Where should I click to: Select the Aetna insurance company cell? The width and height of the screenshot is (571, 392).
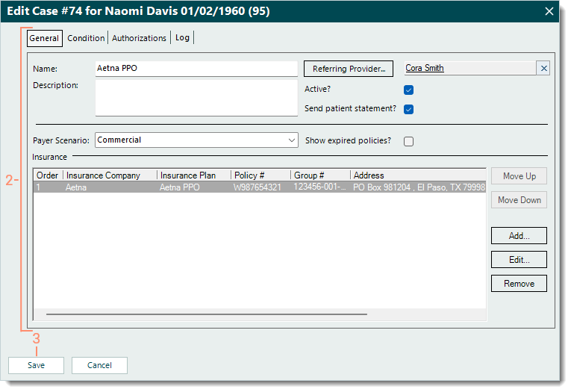click(76, 187)
